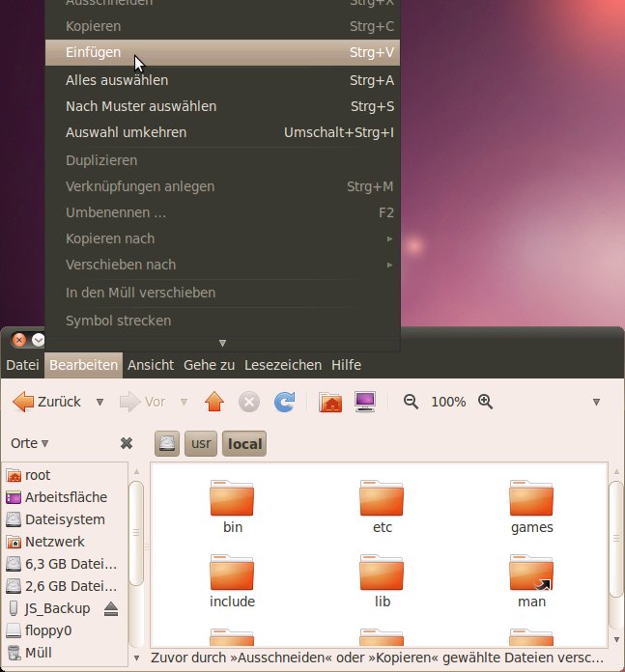
Task: Click the Zurück back arrow icon
Action: coord(23,402)
